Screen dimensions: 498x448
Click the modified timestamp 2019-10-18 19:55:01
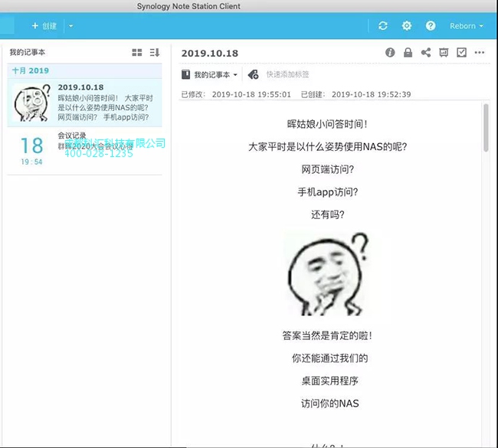(251, 94)
